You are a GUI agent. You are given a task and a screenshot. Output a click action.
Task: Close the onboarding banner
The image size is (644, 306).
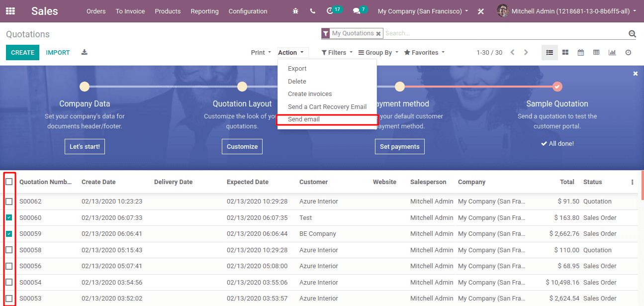click(x=635, y=74)
